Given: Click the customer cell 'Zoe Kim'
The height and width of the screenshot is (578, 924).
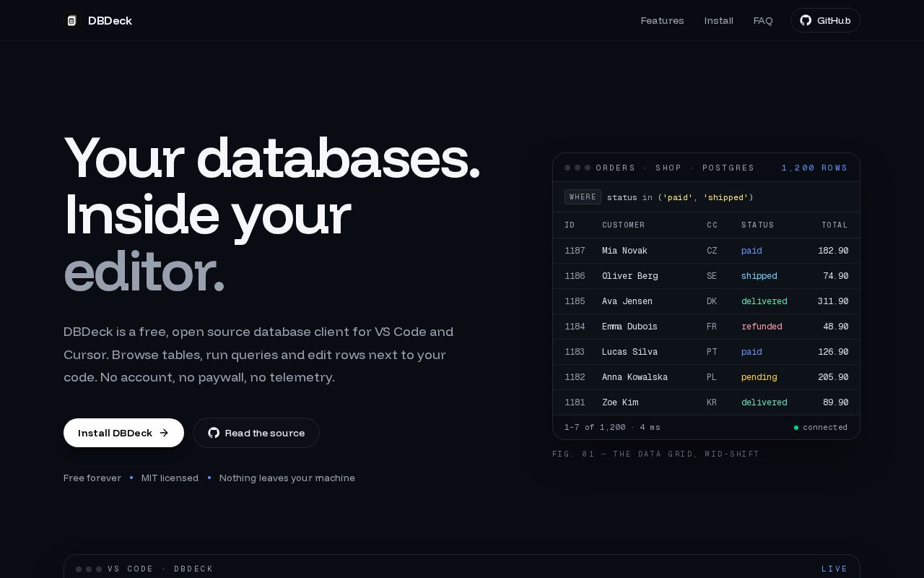Looking at the screenshot, I should (x=620, y=402).
